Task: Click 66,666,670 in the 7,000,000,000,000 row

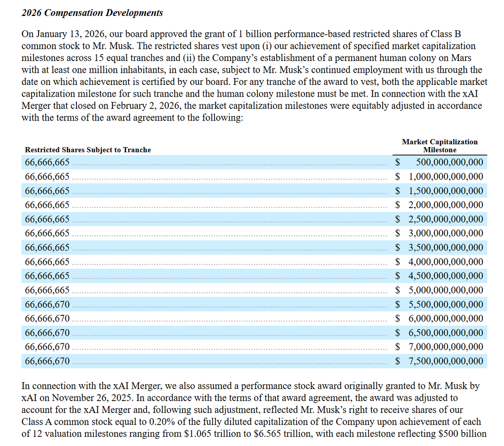Action: 47,347
